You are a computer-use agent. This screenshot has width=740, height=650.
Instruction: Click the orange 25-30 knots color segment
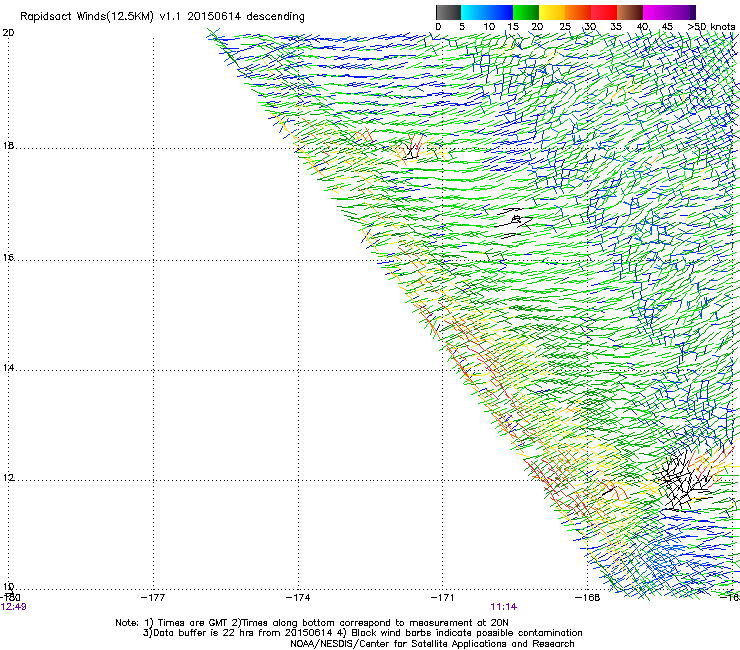[578, 12]
